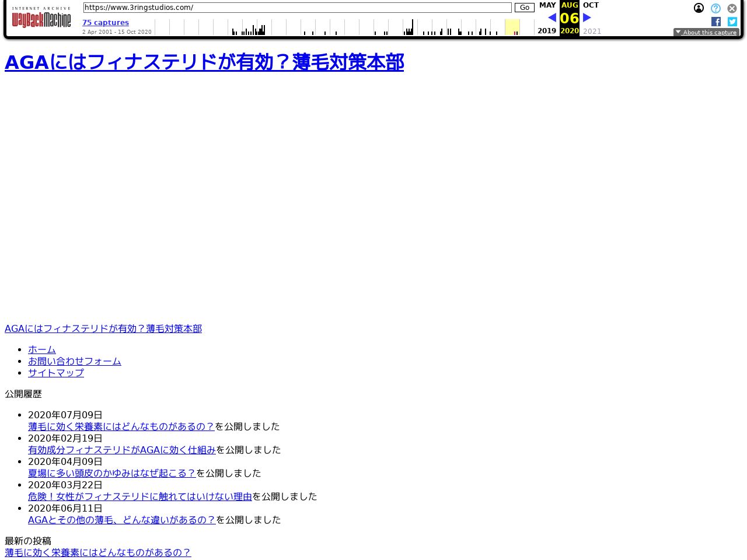Open the サイトマップ menu link
The width and height of the screenshot is (747, 560).
pyautogui.click(x=56, y=373)
